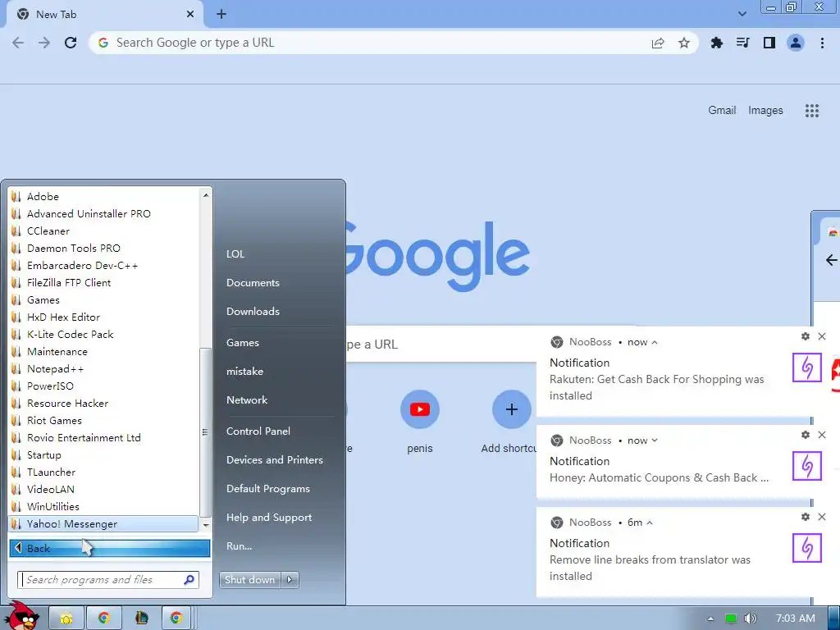
Task: Dismiss the Honey coupons notification
Action: (x=822, y=435)
